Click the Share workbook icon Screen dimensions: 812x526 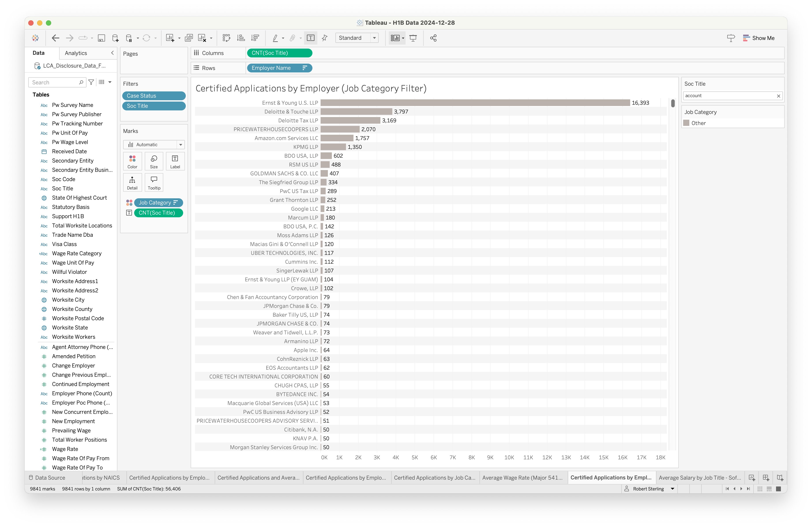coord(433,38)
